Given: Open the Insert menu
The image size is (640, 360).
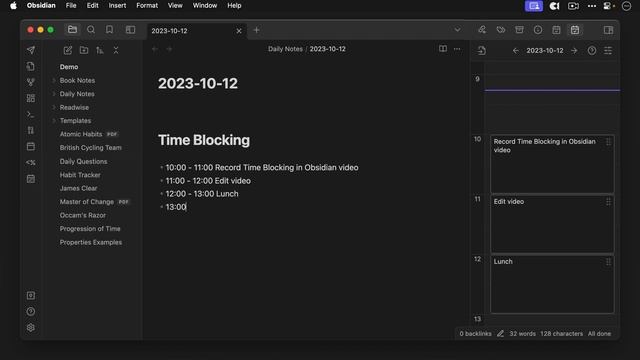Looking at the screenshot, I should pyautogui.click(x=117, y=6).
